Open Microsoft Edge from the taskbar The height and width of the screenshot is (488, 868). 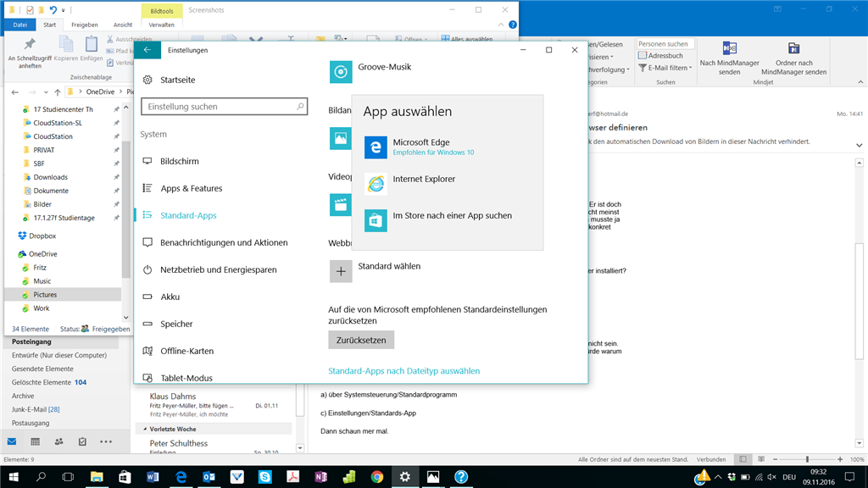[x=181, y=476]
